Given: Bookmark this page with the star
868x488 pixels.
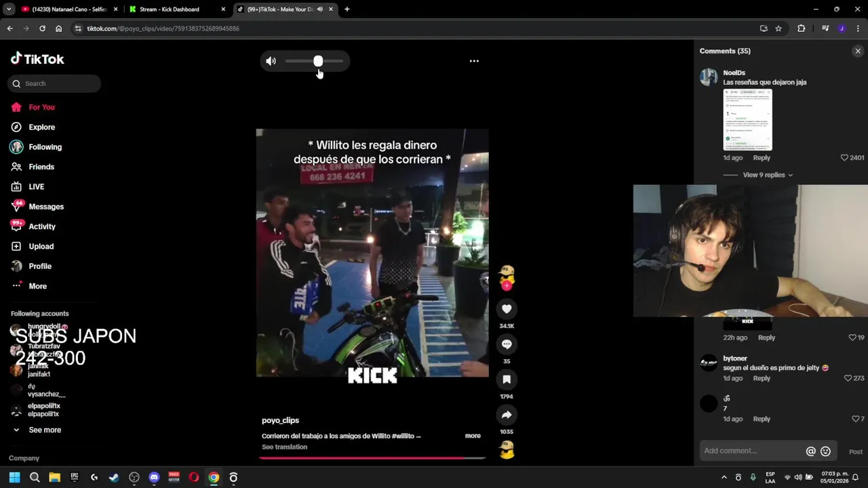Looking at the screenshot, I should 778,28.
